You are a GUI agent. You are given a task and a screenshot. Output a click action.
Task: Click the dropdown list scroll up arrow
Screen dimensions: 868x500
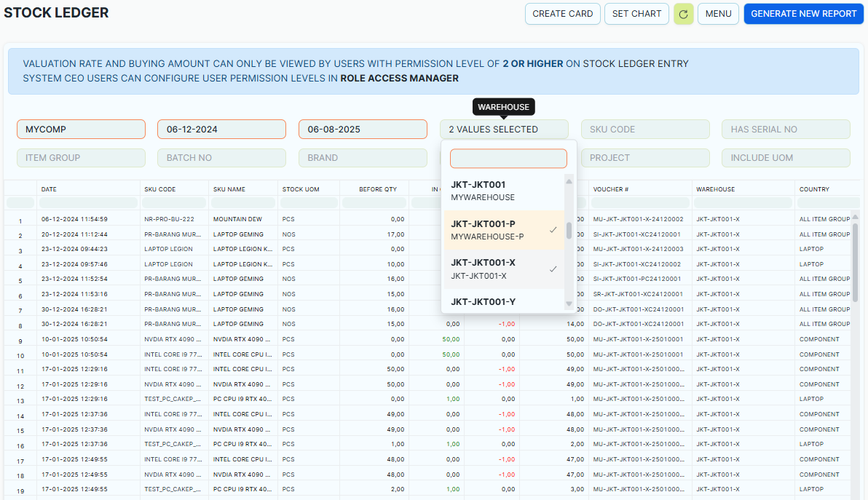tap(569, 181)
